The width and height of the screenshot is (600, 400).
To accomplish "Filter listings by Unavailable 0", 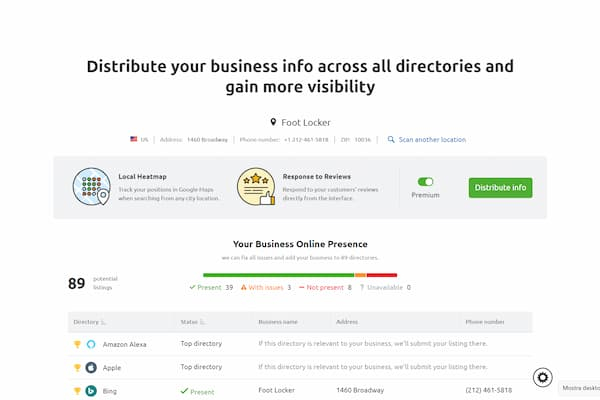I will (385, 287).
